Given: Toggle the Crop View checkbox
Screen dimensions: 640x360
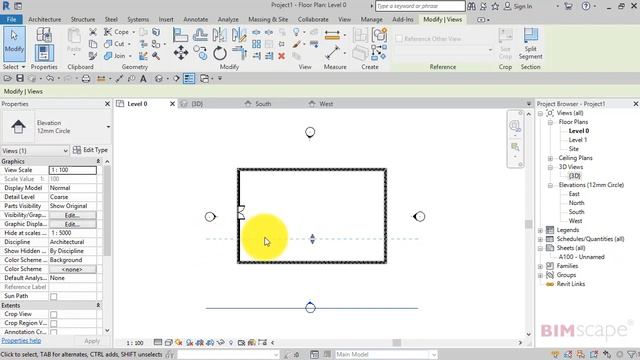Looking at the screenshot, I should tap(53, 314).
